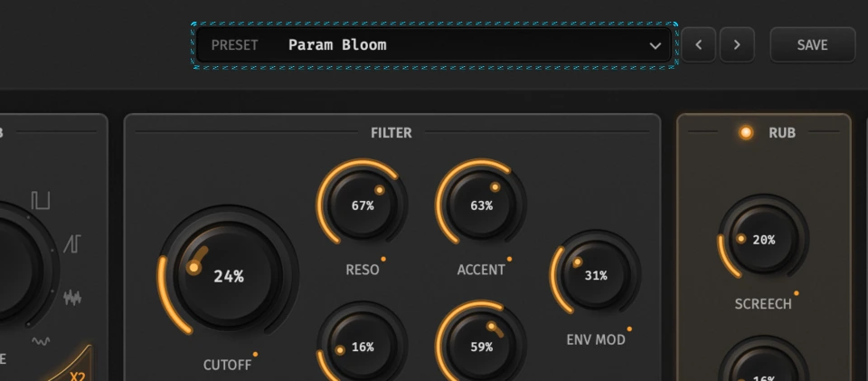The image size is (868, 381).
Task: Toggle the RUB section power LED
Action: click(x=746, y=133)
